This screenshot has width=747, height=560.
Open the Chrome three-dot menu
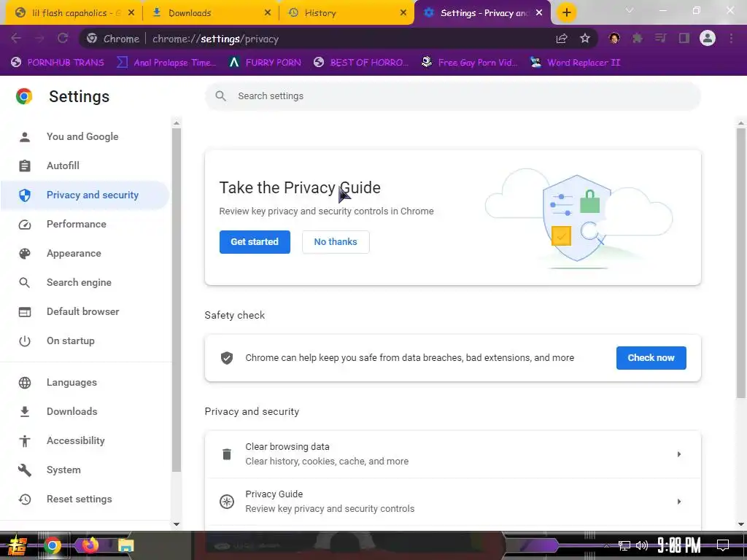731,39
